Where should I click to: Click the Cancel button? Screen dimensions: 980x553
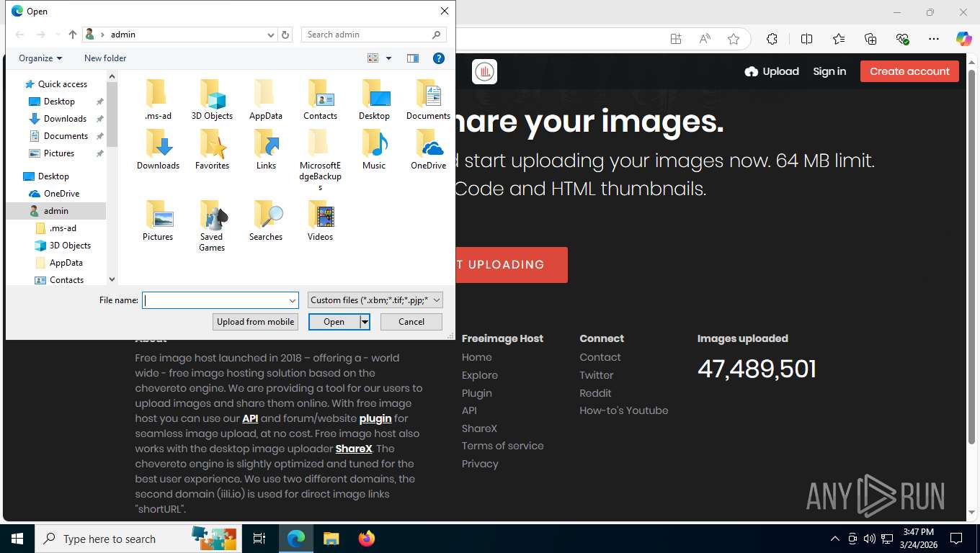pyautogui.click(x=411, y=322)
